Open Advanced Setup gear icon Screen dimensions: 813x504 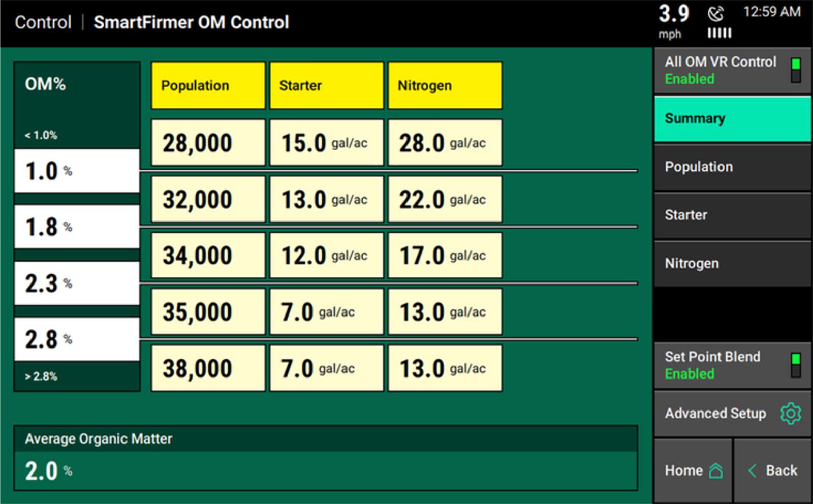click(791, 414)
